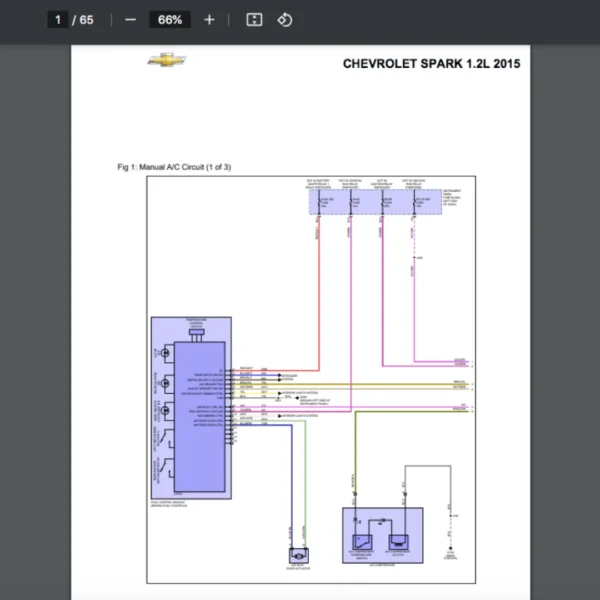Click the CHEVROLET SPARK 1.2L 2015 heading
The image size is (600, 600).
[x=430, y=64]
